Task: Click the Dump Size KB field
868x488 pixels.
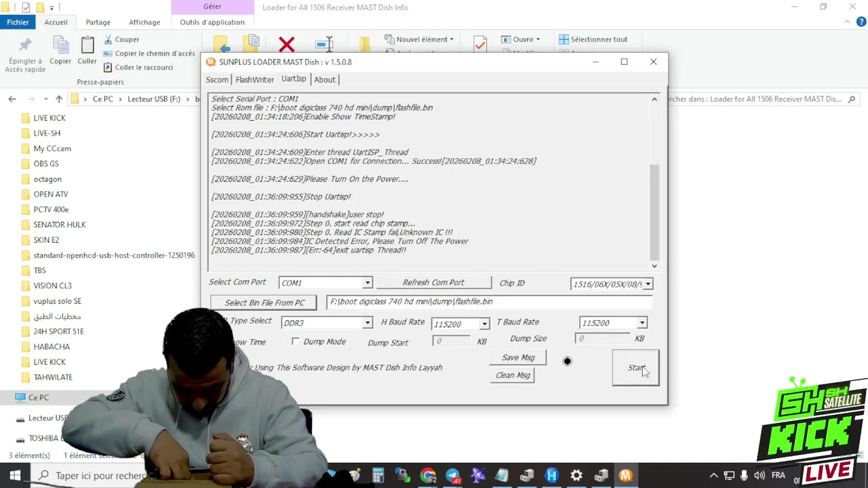Action: 603,338
